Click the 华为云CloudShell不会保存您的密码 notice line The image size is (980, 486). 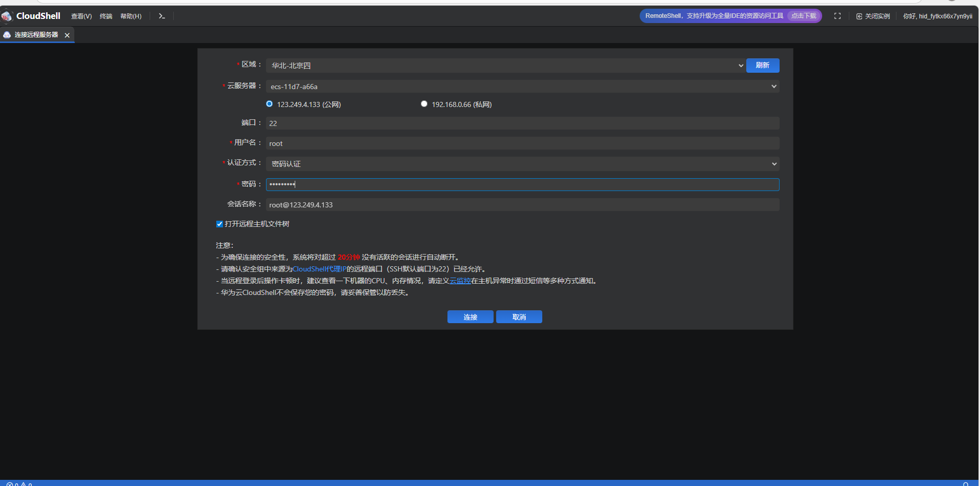tap(315, 292)
